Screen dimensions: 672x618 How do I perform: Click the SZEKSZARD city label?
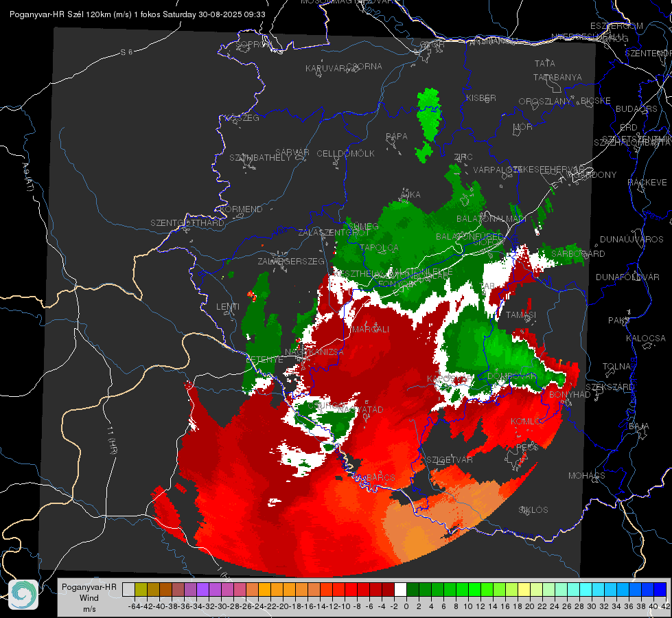[610, 387]
